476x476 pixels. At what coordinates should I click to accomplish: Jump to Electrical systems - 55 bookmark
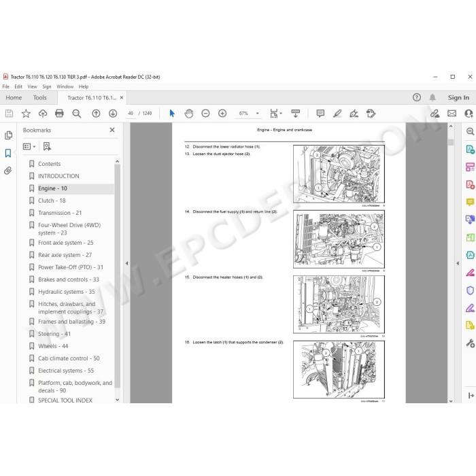pyautogui.click(x=66, y=371)
